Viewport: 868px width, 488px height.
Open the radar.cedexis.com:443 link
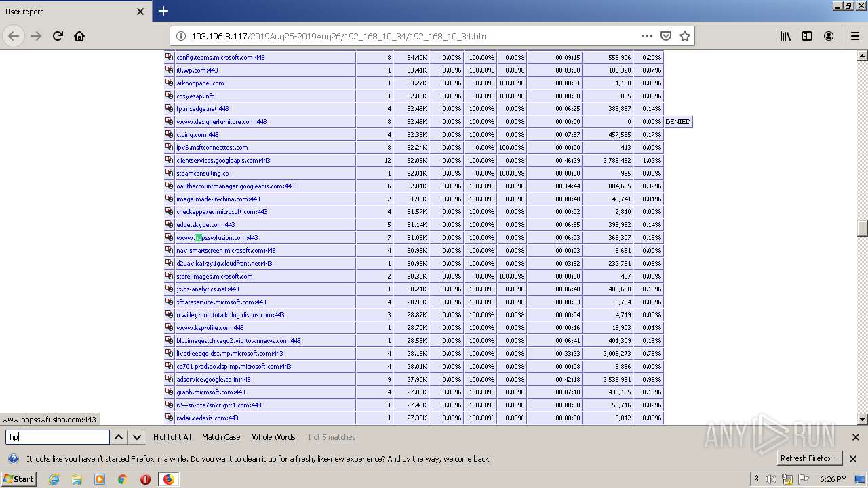pos(207,418)
